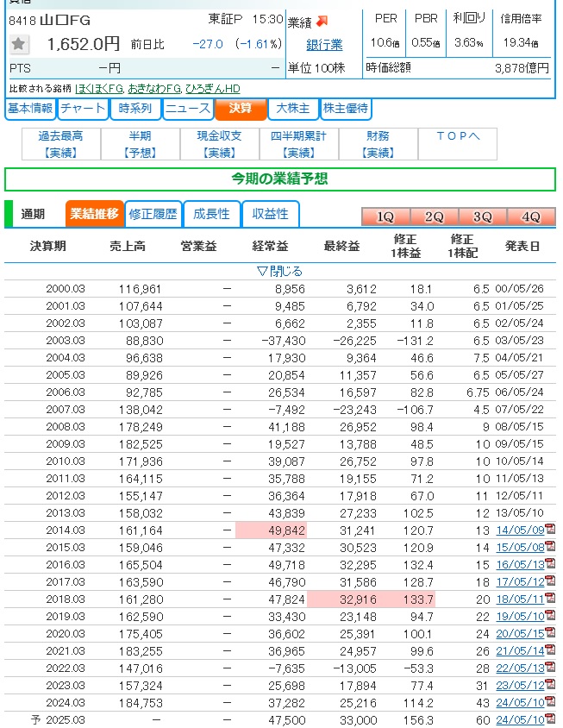The width and height of the screenshot is (563, 728).
Task: Click the 四半期累計【実績】 navigation cell
Action: click(x=298, y=144)
